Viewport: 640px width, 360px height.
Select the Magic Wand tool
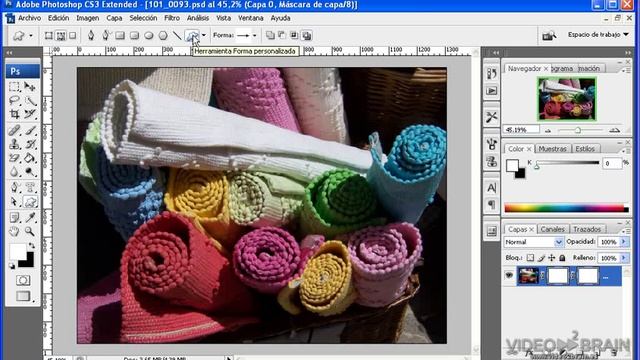(x=30, y=100)
